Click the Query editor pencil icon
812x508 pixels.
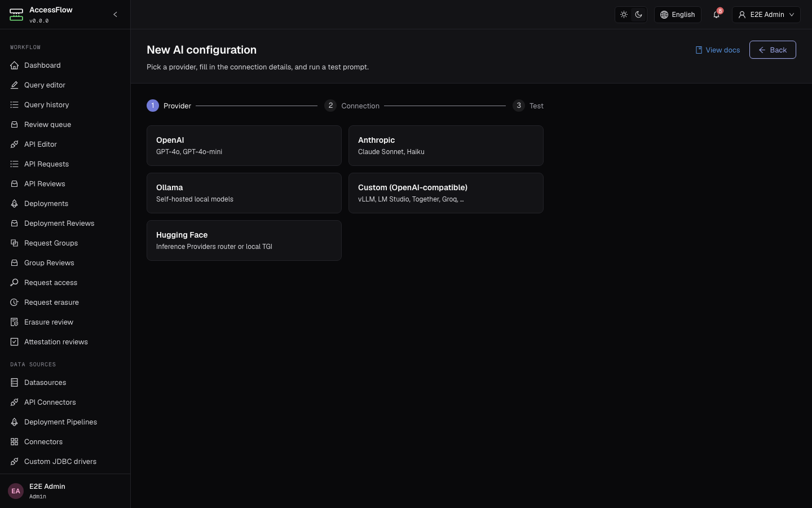15,85
